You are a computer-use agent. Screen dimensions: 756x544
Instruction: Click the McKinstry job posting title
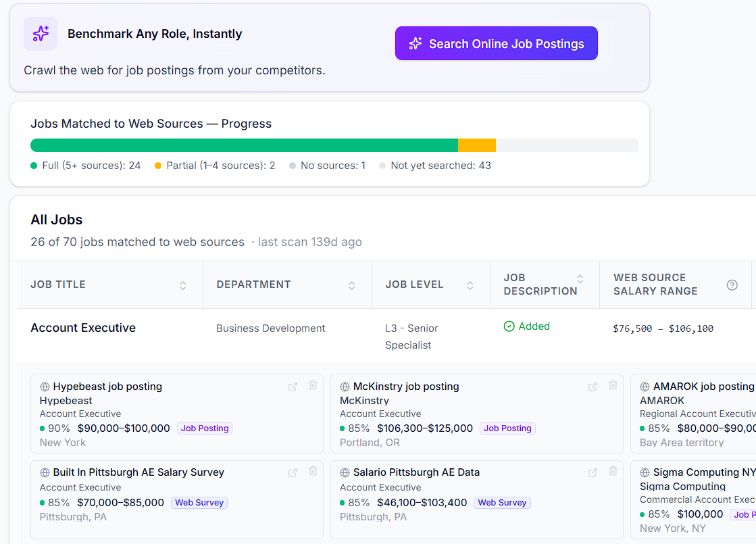click(406, 387)
